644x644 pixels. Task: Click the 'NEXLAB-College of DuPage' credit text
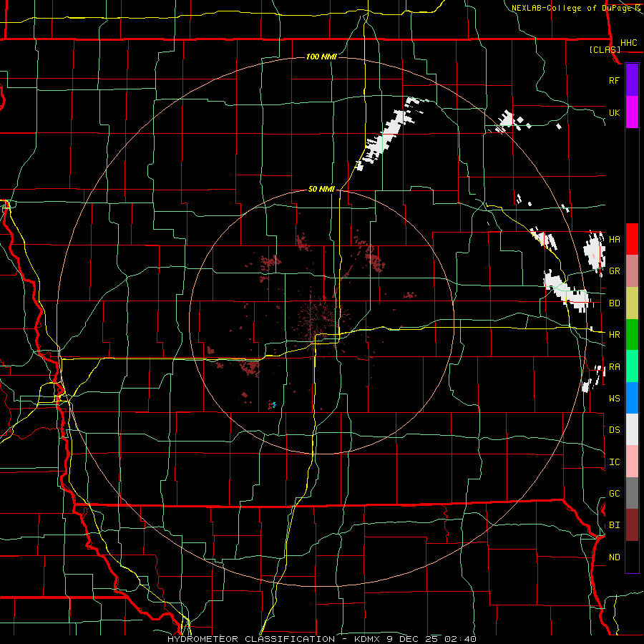pyautogui.click(x=572, y=8)
